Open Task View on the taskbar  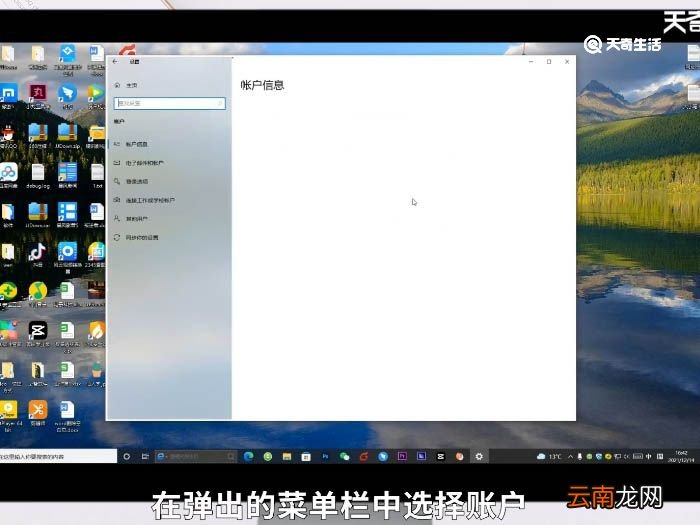point(145,456)
